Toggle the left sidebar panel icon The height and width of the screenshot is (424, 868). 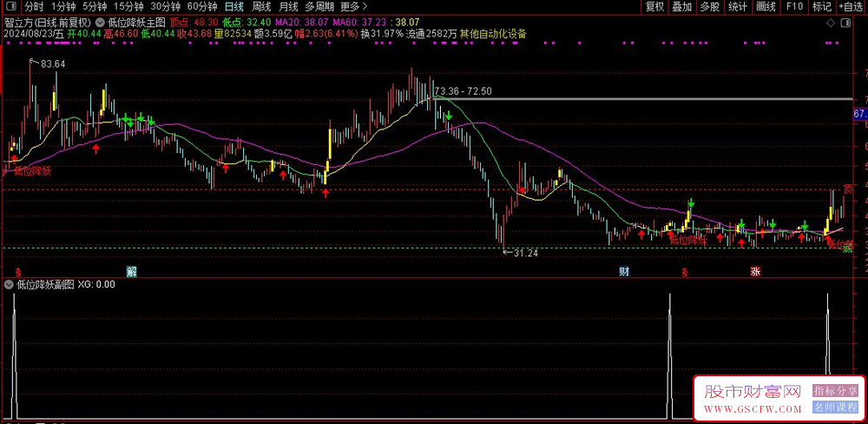point(10,7)
